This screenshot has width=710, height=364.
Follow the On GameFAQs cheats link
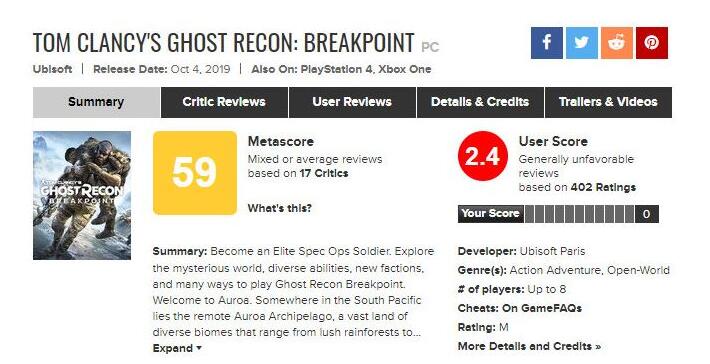pyautogui.click(x=542, y=308)
